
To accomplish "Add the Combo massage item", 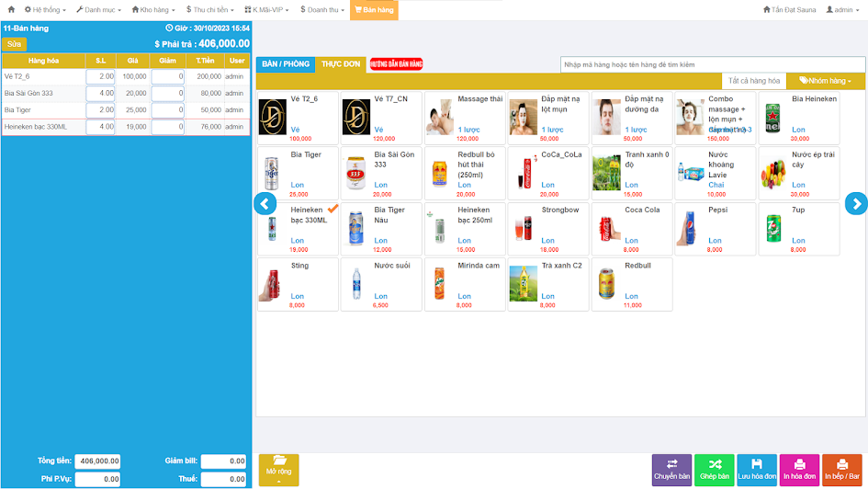I will pyautogui.click(x=716, y=118).
